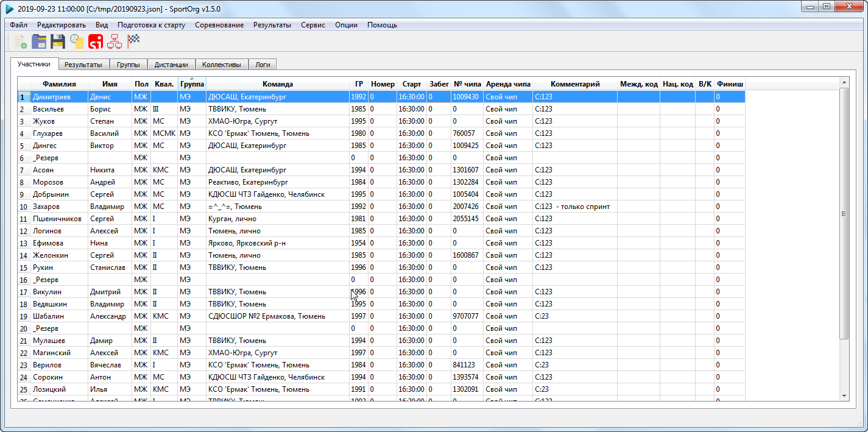Open a file with the folder icon
This screenshot has height=432, width=868.
(39, 41)
